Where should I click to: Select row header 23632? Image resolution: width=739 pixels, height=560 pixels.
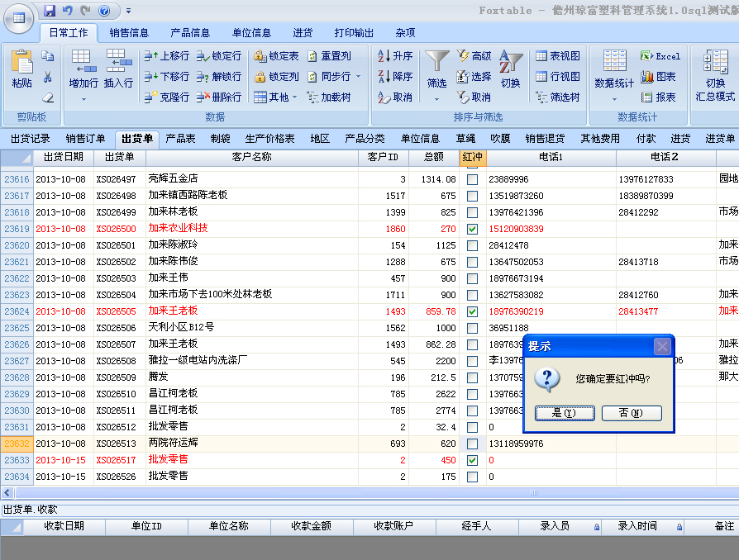pyautogui.click(x=17, y=444)
